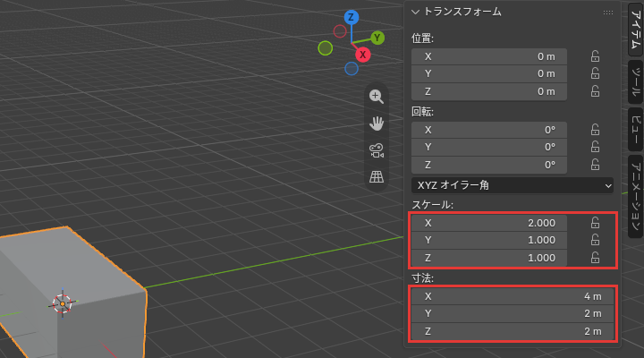This screenshot has height=358, width=644.
Task: Click the location X field showing 0 m
Action: [489, 56]
